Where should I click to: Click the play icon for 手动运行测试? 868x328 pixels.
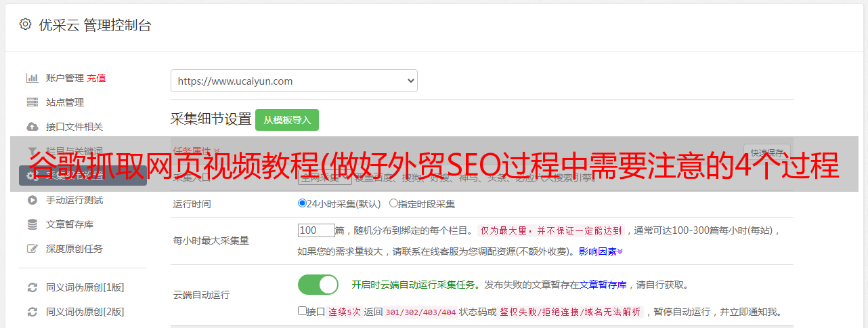pyautogui.click(x=32, y=200)
